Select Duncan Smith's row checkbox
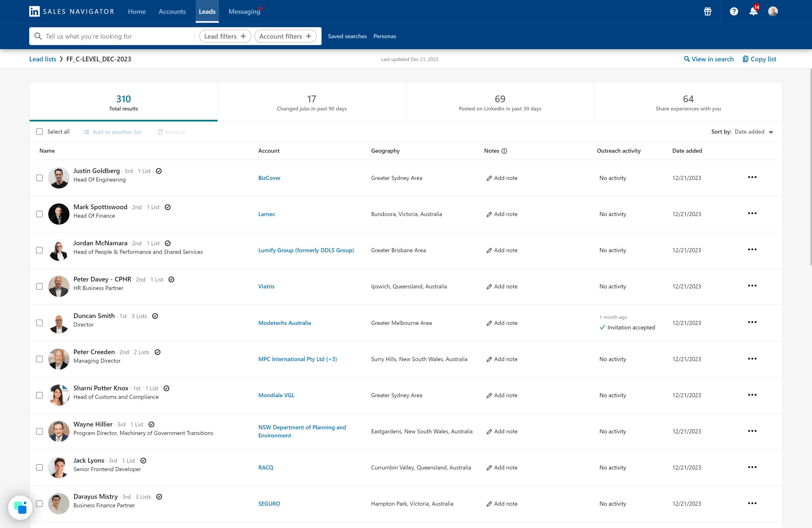Viewport: 812px width, 528px height. coord(39,323)
